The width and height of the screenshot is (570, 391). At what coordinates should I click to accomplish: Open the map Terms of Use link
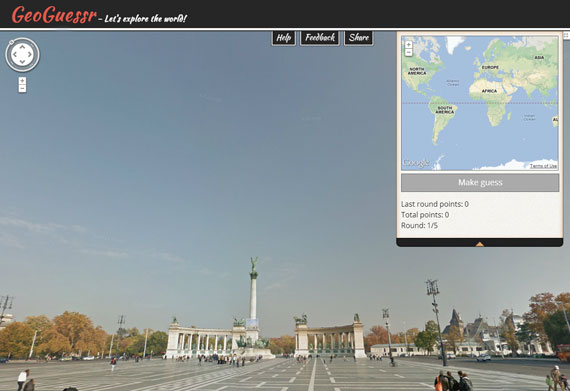543,166
